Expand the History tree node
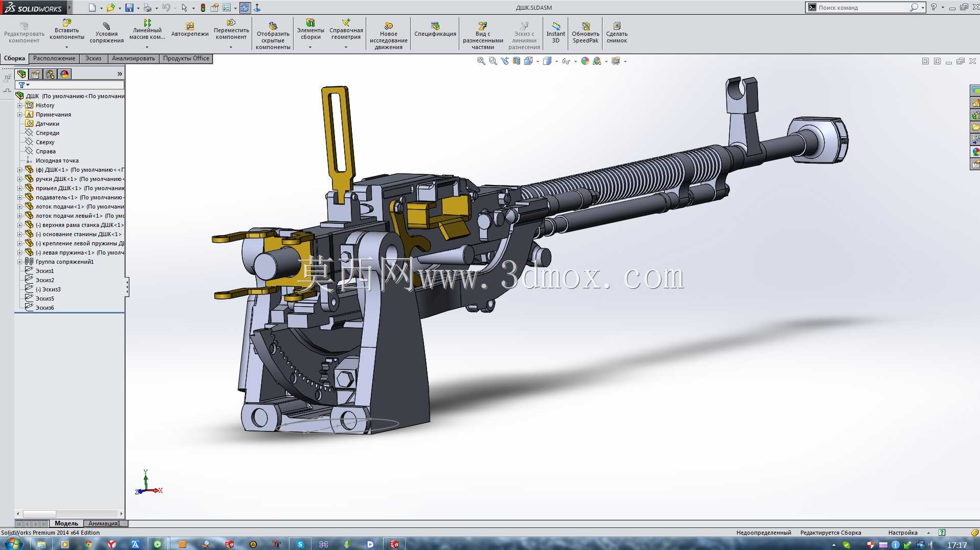Screen dimensions: 980x550 tap(20, 105)
